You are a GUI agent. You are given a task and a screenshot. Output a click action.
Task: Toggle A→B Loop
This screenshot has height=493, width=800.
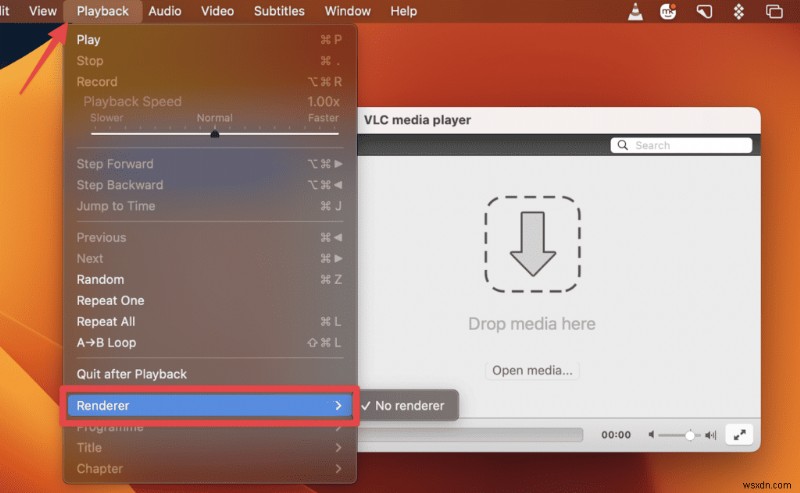209,342
